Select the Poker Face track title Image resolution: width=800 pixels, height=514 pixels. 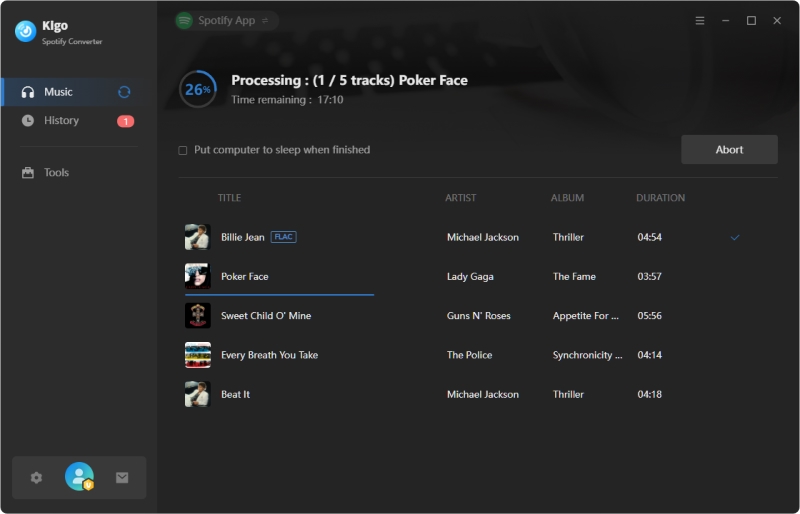pos(244,276)
